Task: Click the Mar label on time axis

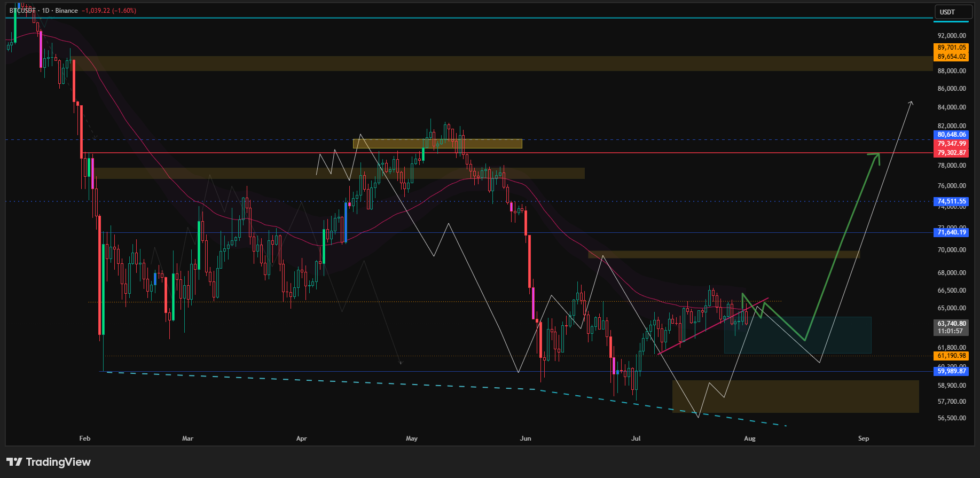Action: [x=187, y=438]
